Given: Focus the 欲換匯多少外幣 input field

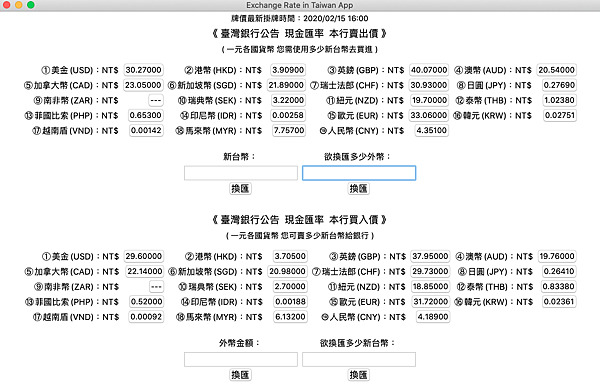Looking at the screenshot, I should click(359, 173).
